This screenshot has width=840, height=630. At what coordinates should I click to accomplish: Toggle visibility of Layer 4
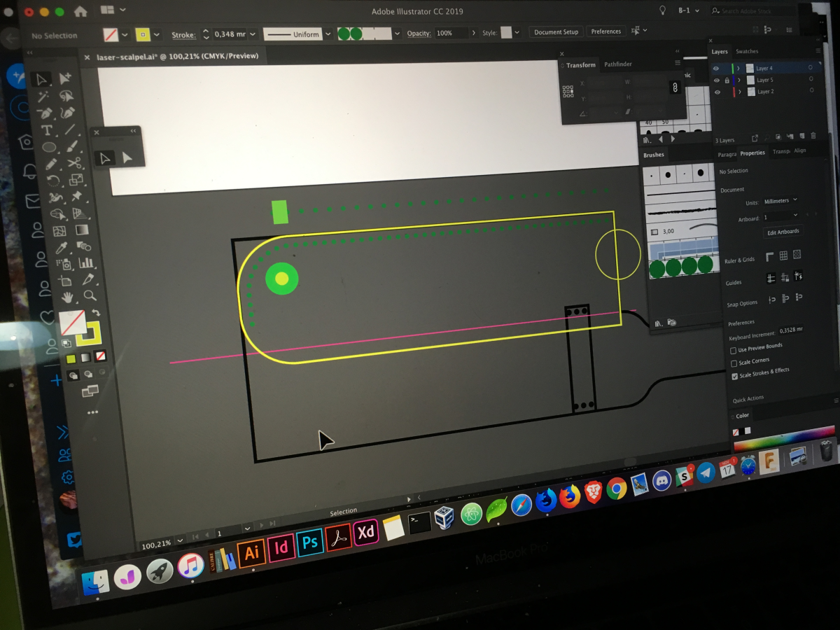pos(715,69)
